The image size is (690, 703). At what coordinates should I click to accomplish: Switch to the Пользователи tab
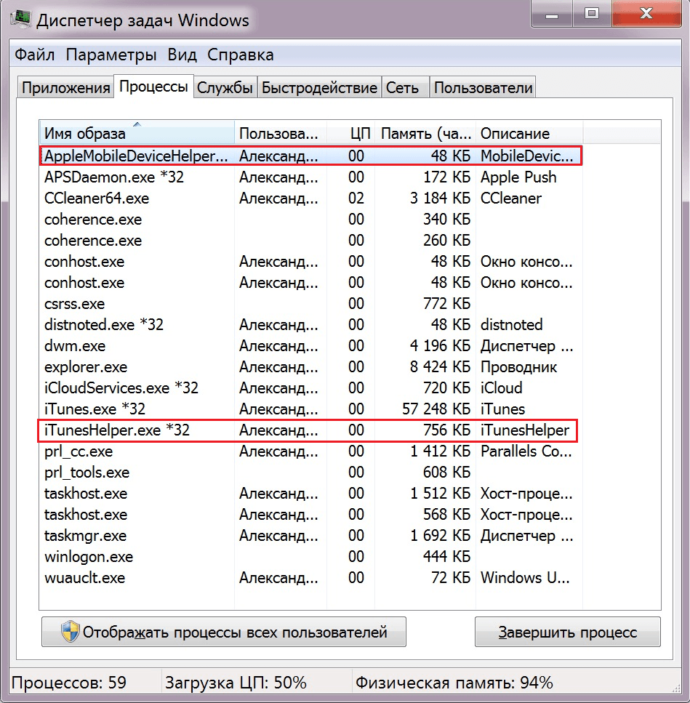coord(483,88)
